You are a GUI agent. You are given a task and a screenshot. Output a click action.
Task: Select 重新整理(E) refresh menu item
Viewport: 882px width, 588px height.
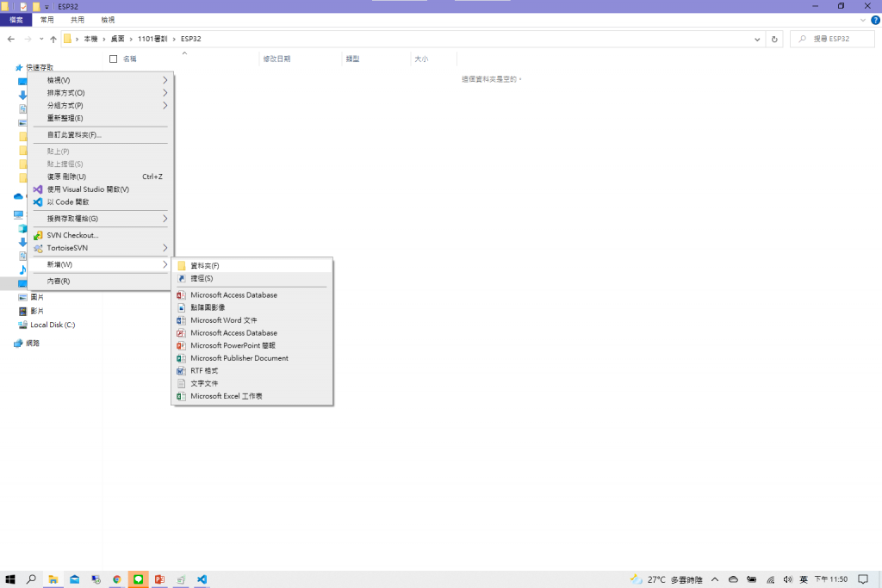[x=100, y=118]
